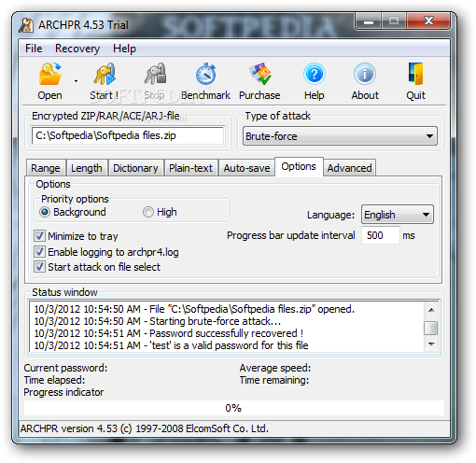The height and width of the screenshot is (463, 476).
Task: Open the Help menu
Action: click(x=124, y=49)
